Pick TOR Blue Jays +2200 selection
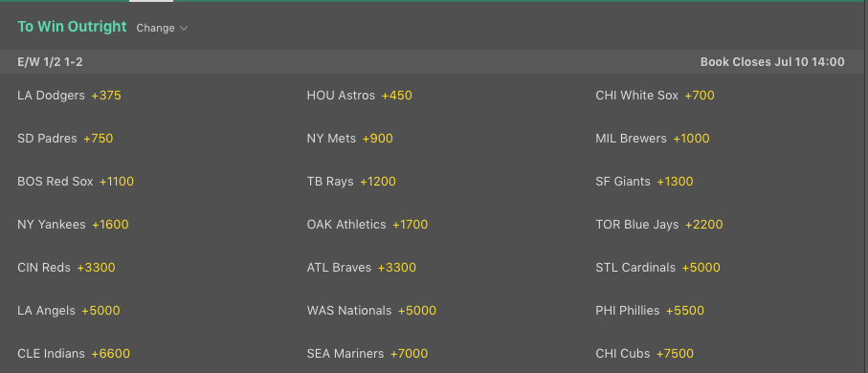Screen dimensions: 868x373 coord(659,224)
